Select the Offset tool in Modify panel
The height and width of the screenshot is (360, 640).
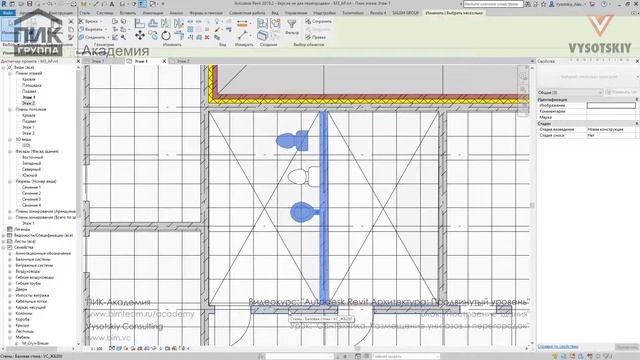(153, 24)
